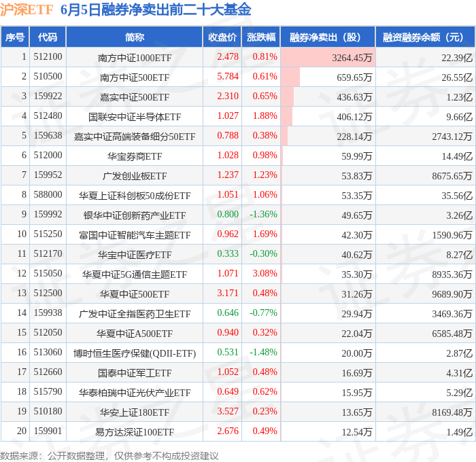Select 嘉实中证高端装备细分50ETF

click(135, 137)
